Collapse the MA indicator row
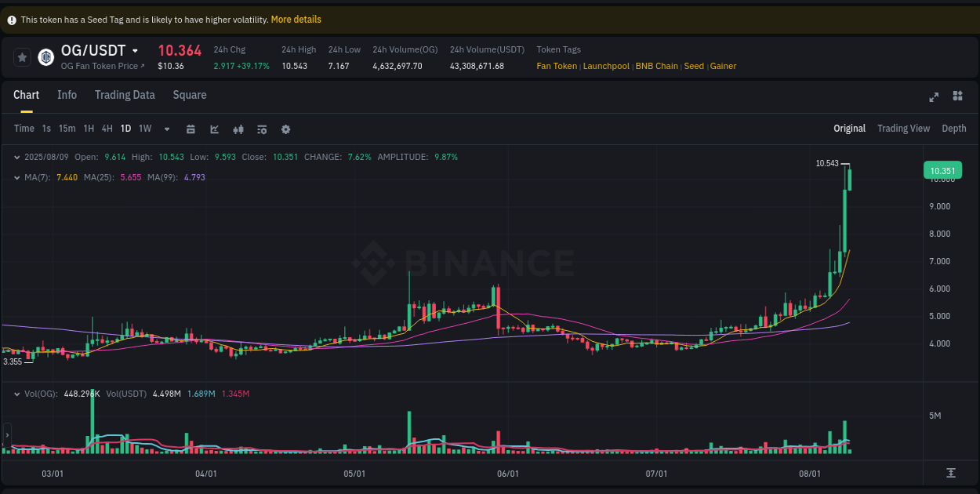The width and height of the screenshot is (980, 494). (x=17, y=177)
